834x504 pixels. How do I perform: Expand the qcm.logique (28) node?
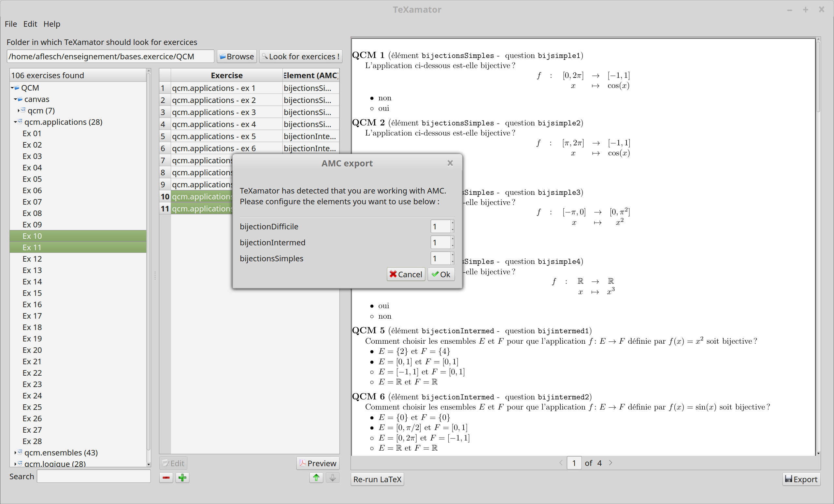coord(16,464)
